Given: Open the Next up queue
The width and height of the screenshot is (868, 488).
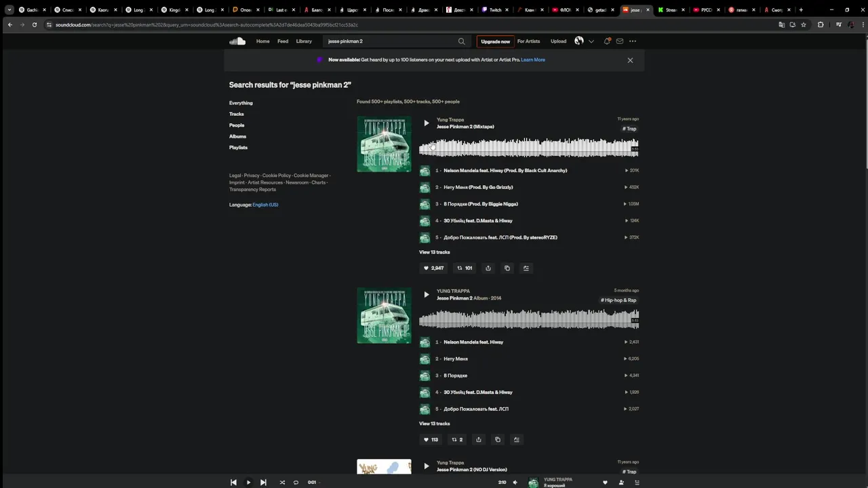Looking at the screenshot, I should click(x=637, y=483).
